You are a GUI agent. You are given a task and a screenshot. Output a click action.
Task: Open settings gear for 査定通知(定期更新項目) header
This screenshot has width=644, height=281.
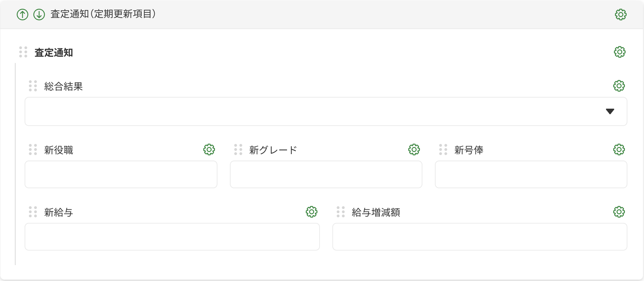coord(620,15)
